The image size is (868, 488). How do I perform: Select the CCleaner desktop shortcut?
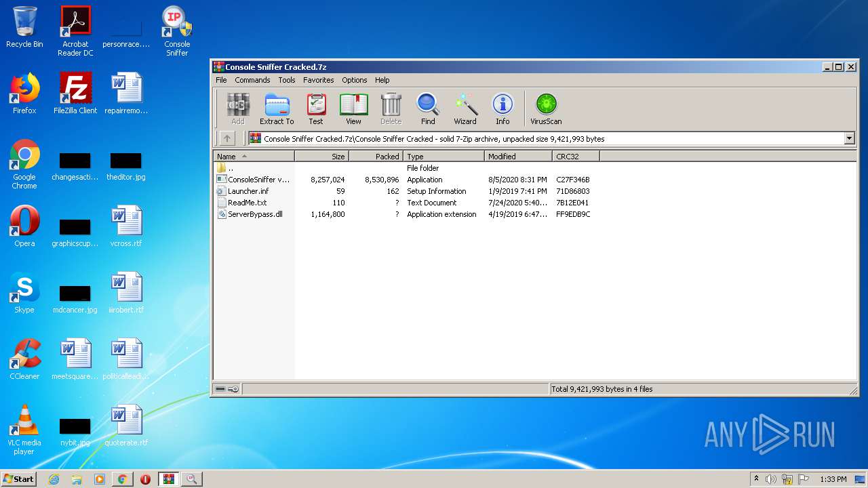24,359
